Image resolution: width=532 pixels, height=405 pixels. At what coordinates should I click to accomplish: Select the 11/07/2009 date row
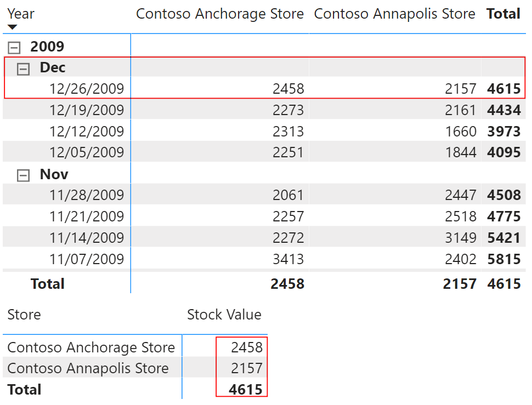264,259
